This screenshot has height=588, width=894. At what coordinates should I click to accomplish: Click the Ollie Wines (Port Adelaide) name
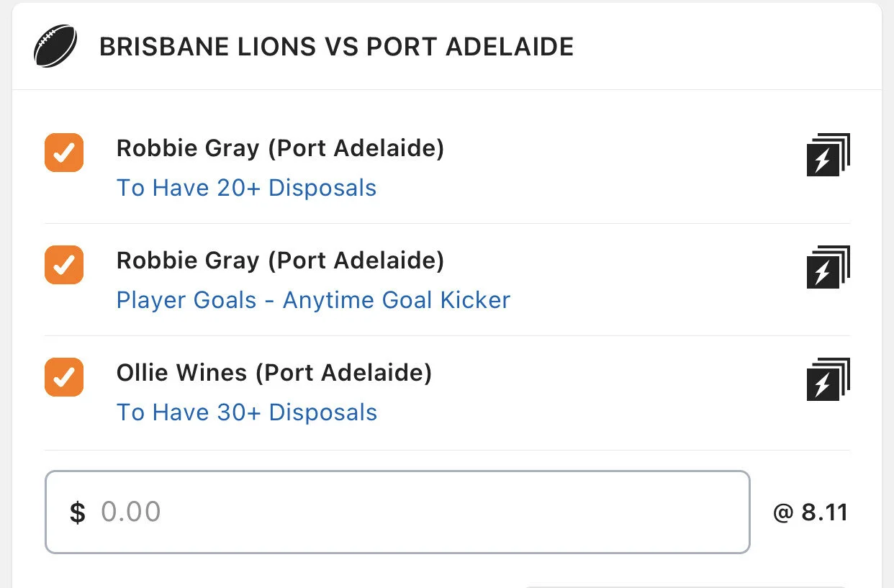(274, 373)
